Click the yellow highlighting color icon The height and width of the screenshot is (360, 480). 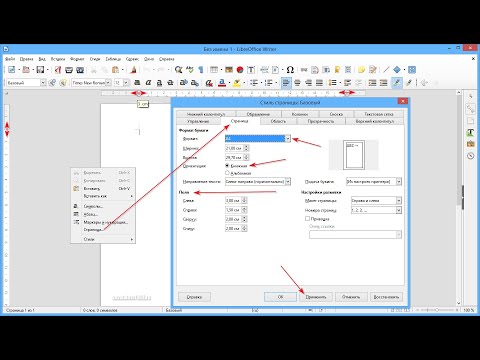tap(236, 83)
